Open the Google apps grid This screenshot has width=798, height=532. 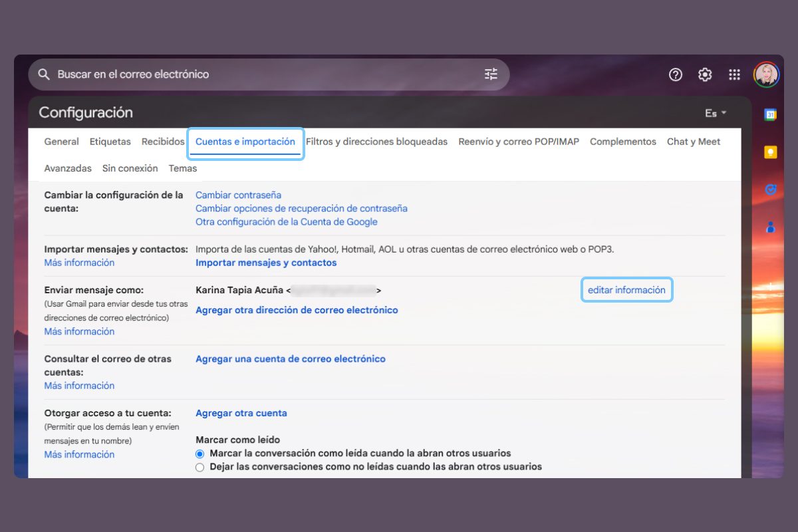pyautogui.click(x=734, y=74)
